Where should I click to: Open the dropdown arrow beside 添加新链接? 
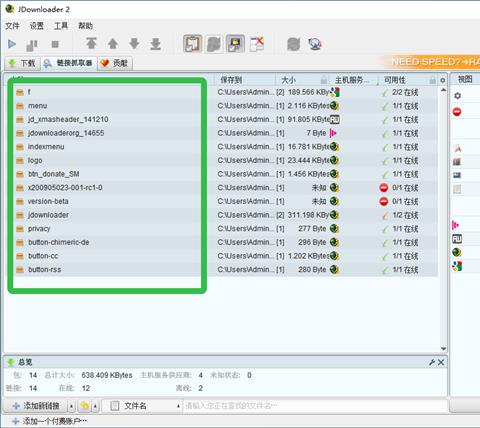[x=71, y=406]
